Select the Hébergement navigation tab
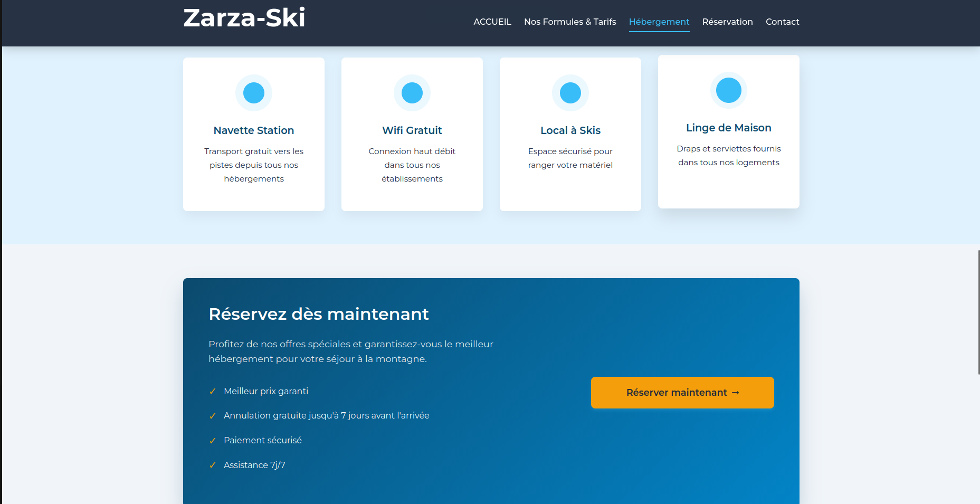The width and height of the screenshot is (980, 504). pyautogui.click(x=659, y=22)
